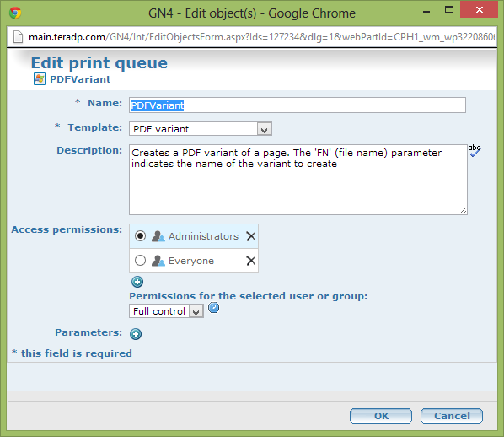The height and width of the screenshot is (437, 504).
Task: Remove Everyone from access permissions
Action: coord(250,261)
